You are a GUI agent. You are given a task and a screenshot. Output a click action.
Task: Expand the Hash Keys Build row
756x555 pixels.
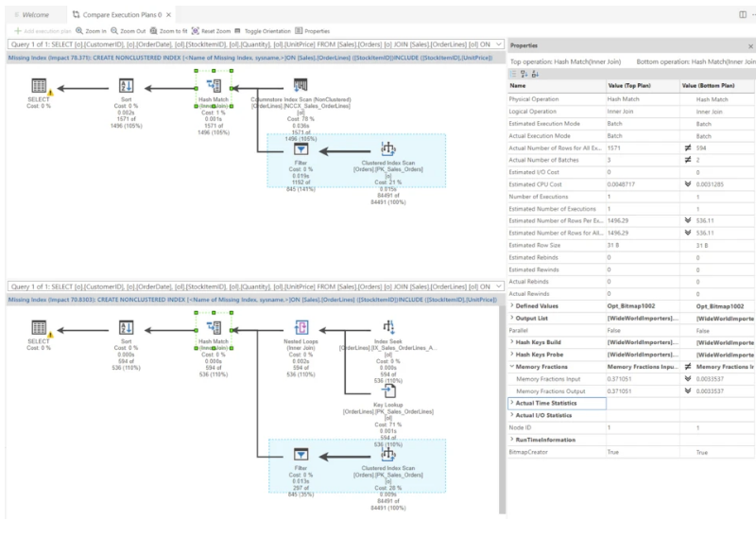pos(512,342)
